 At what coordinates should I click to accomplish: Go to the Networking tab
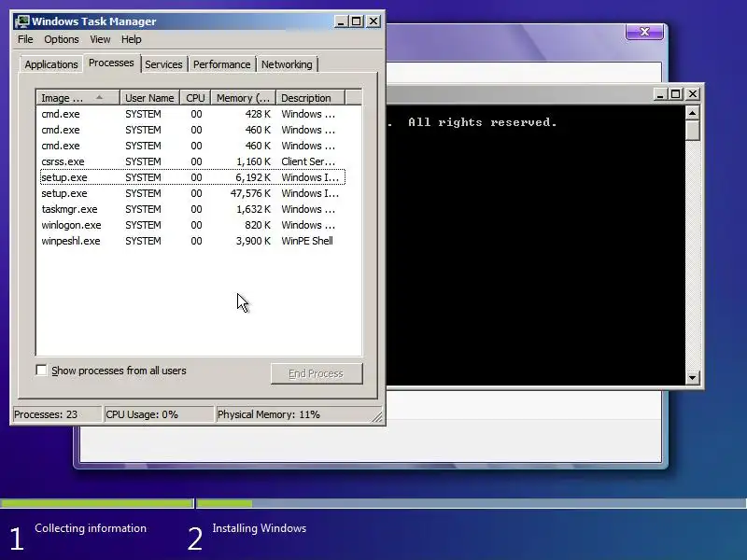(287, 64)
